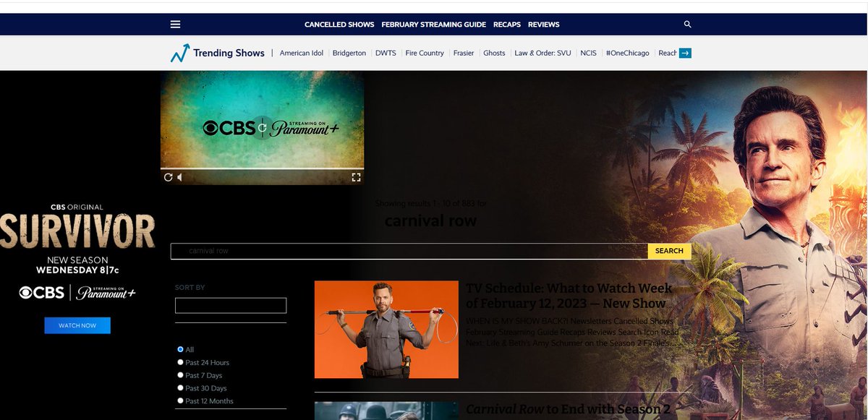
Task: Open TV Schedule Week of February 12 headline
Action: (x=569, y=296)
